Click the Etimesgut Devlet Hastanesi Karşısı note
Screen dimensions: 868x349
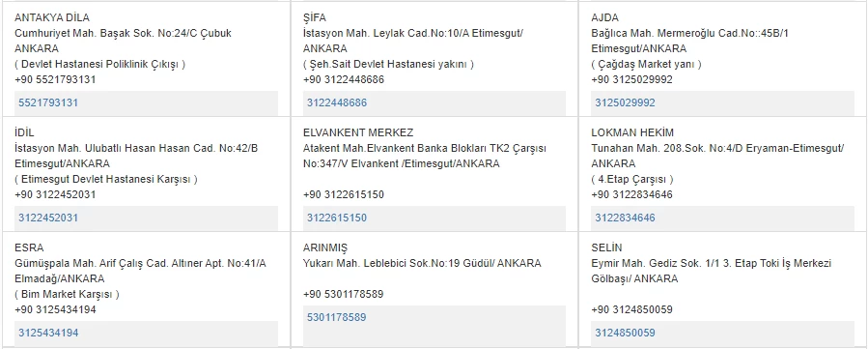click(x=106, y=180)
